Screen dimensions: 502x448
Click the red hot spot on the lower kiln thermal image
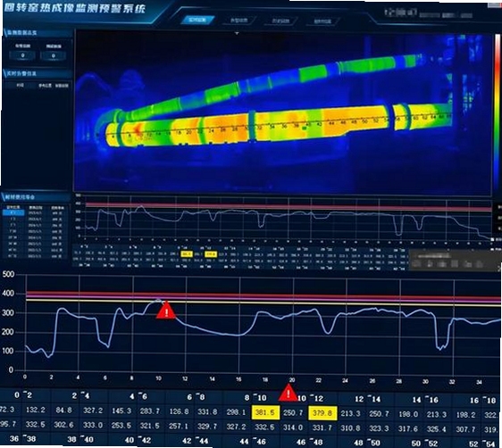point(138,129)
